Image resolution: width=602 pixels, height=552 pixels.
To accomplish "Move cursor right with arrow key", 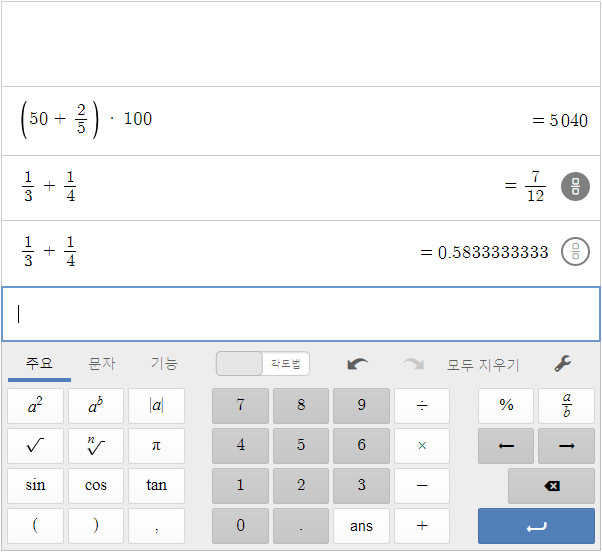I will pos(566,446).
